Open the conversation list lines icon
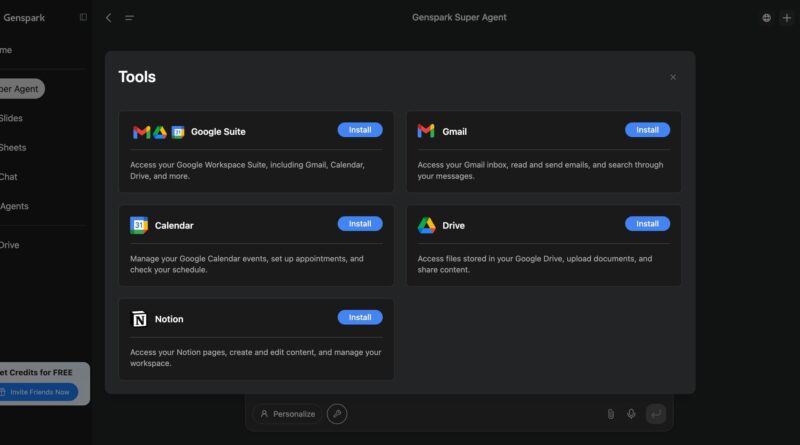800x445 pixels. tap(129, 18)
